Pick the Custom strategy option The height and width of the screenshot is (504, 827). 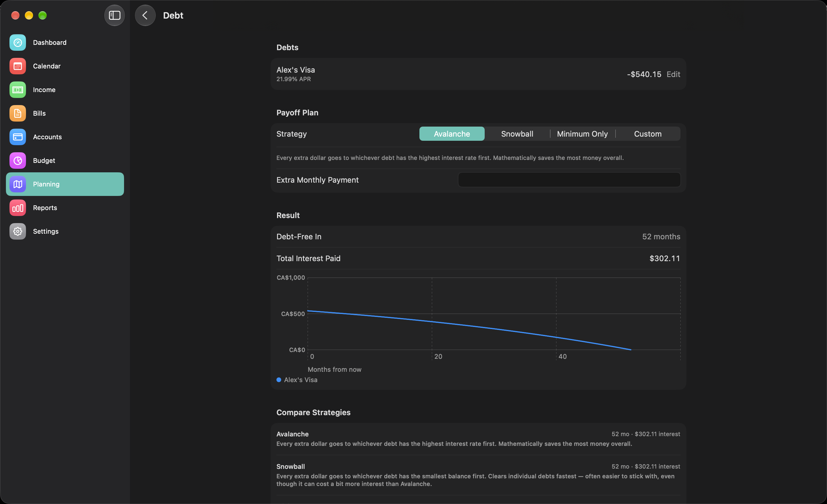pos(648,134)
